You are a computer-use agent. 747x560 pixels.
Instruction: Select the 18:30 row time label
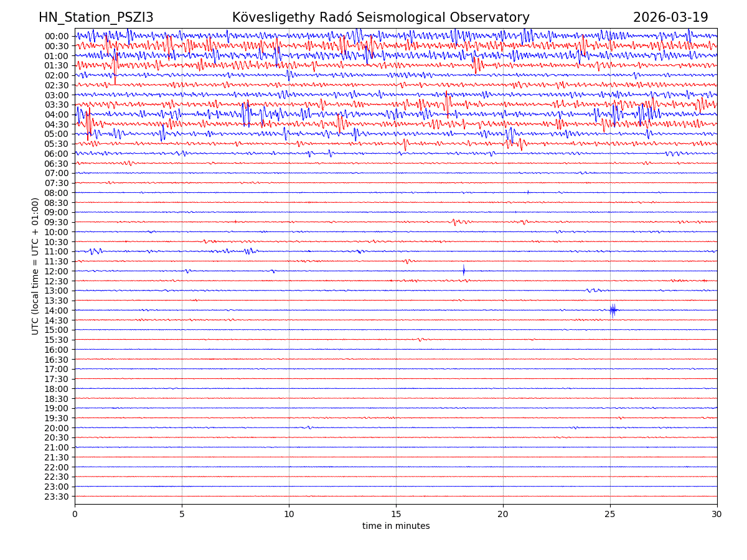56,399
